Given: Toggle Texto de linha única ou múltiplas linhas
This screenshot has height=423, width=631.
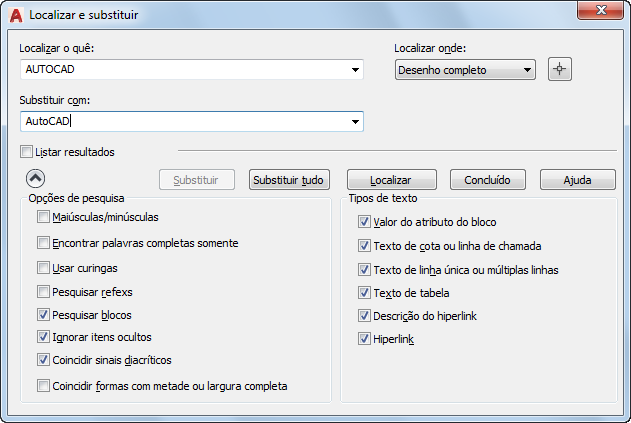Looking at the screenshot, I should (364, 269).
